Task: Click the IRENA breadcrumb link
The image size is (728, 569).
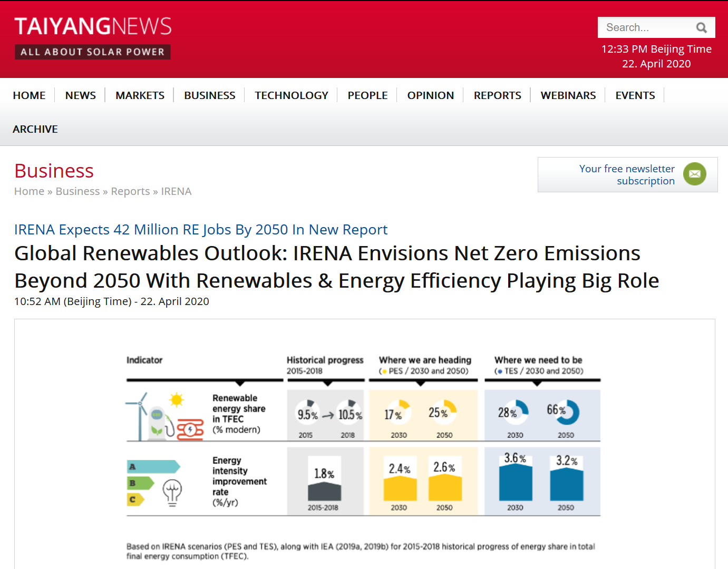Action: [176, 191]
